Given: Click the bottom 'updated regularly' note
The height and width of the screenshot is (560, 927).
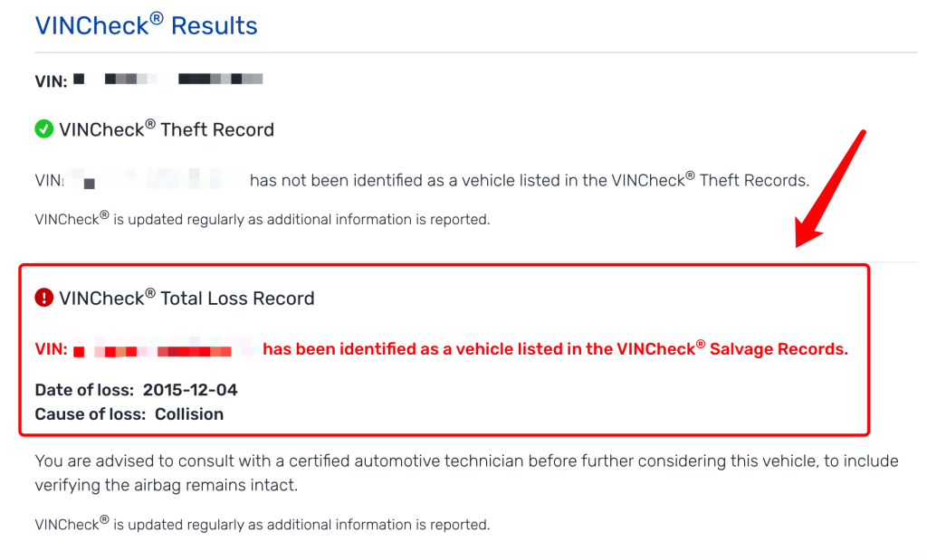Looking at the screenshot, I should tap(263, 524).
